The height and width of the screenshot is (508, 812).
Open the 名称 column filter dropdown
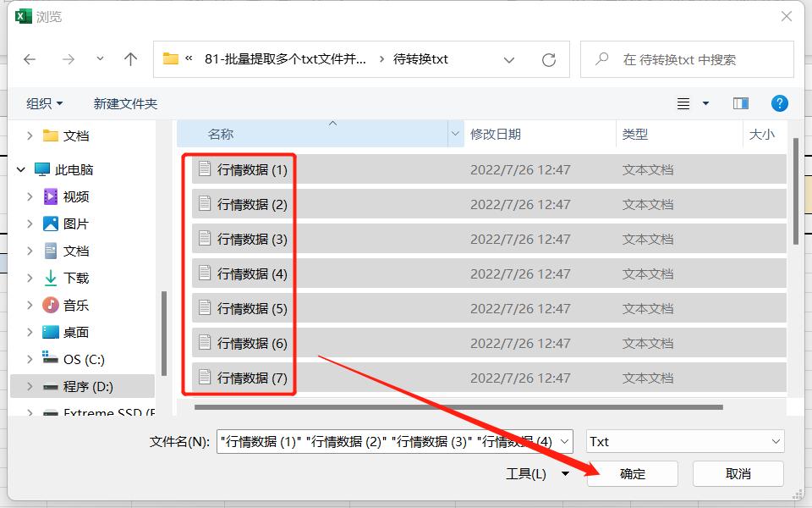(x=455, y=134)
